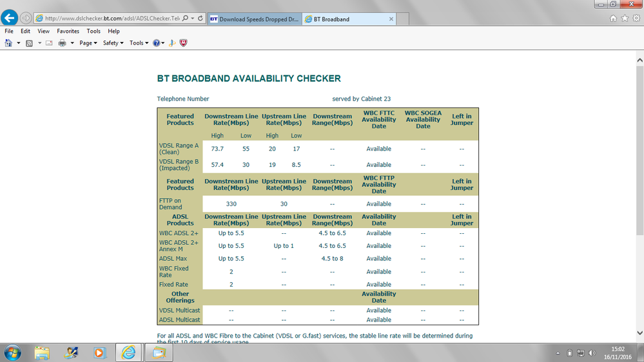644x362 pixels.
Task: Click the Read mail icon
Action: point(49,43)
